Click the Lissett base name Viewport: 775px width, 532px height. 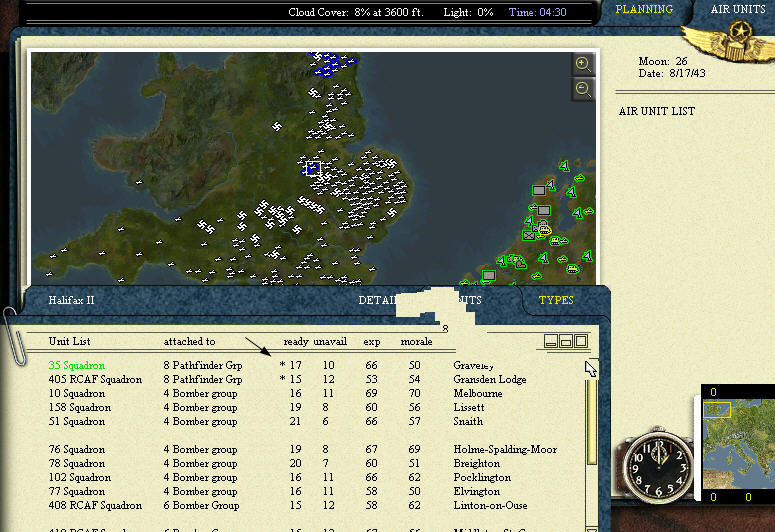(x=469, y=407)
